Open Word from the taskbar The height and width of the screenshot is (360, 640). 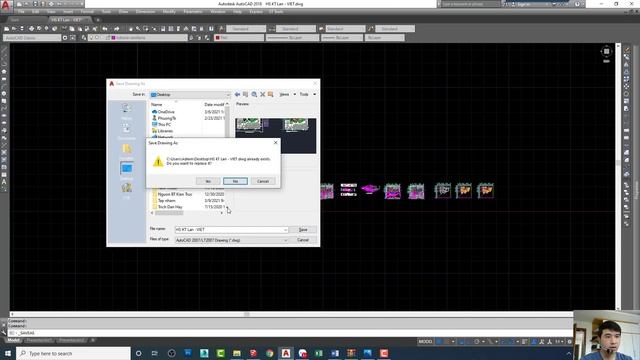pyautogui.click(x=335, y=353)
